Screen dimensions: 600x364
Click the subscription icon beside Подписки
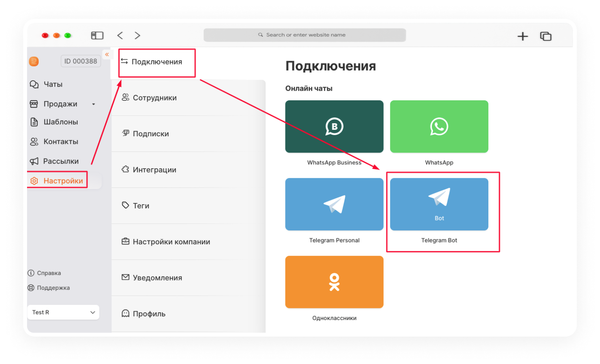(x=126, y=133)
